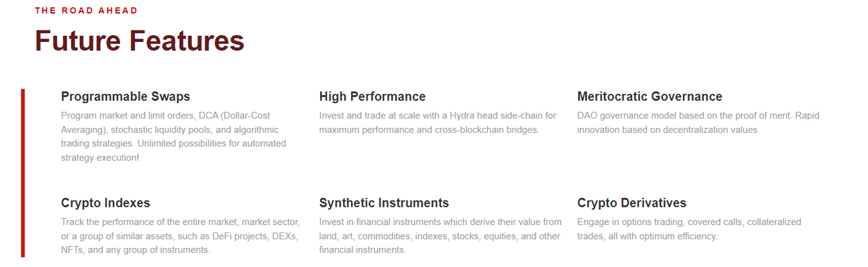Click the word Future in title
868x267 pixels.
click(78, 41)
